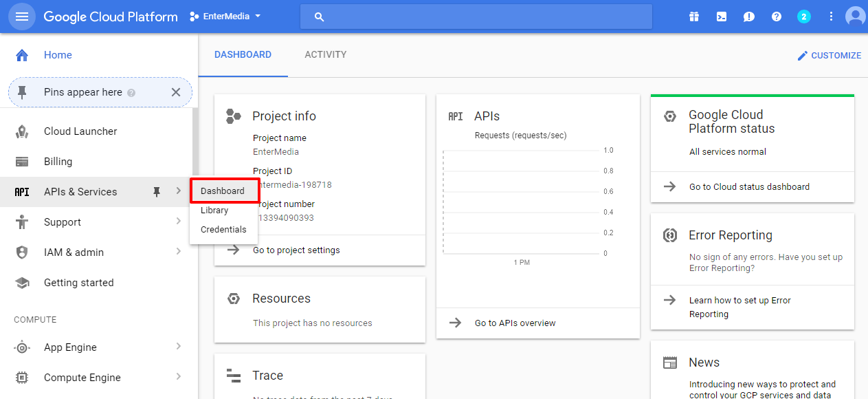Switch to the ACTIVITY tab
This screenshot has height=399, width=868.
pyautogui.click(x=326, y=55)
